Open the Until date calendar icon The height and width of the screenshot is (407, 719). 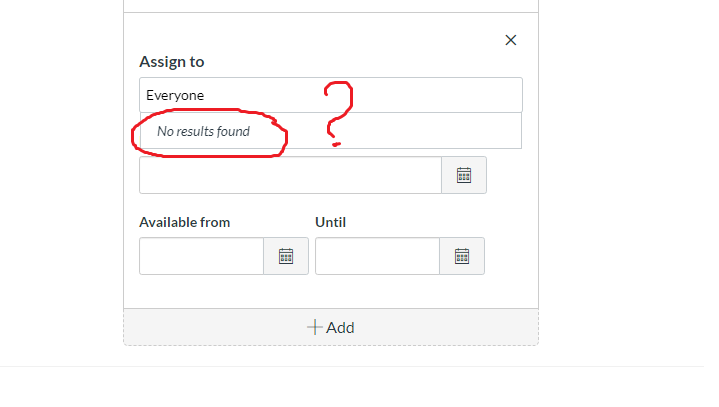[x=462, y=256]
